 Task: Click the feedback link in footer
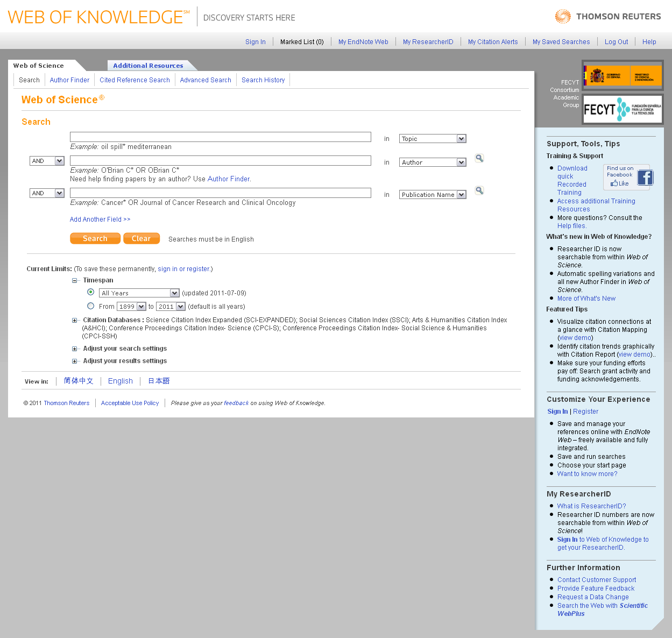click(236, 403)
